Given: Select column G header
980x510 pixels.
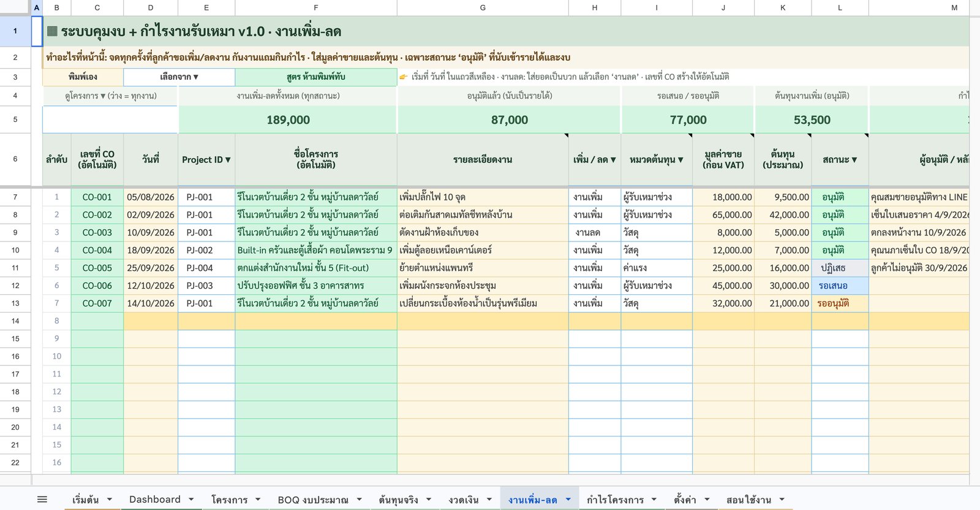Looking at the screenshot, I should (x=483, y=8).
